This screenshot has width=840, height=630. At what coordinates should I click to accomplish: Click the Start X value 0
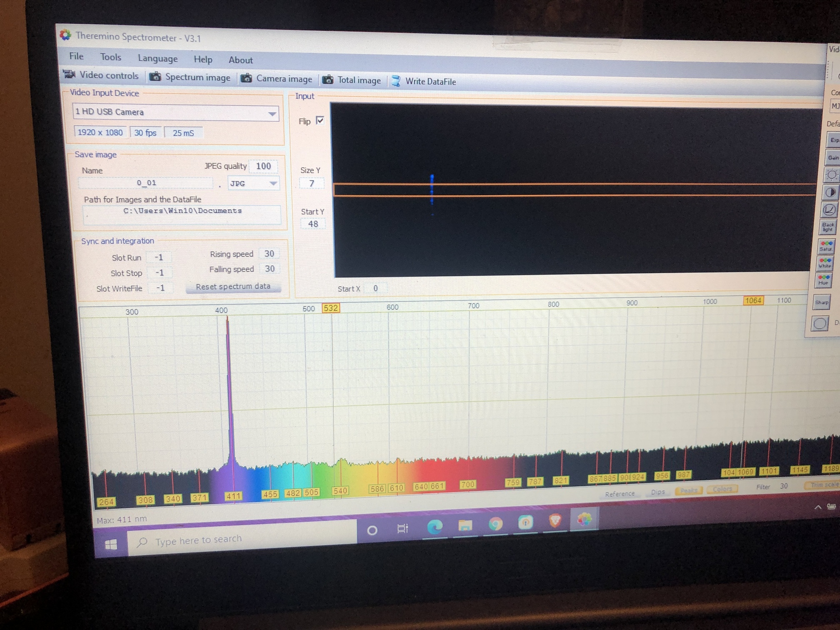[375, 288]
